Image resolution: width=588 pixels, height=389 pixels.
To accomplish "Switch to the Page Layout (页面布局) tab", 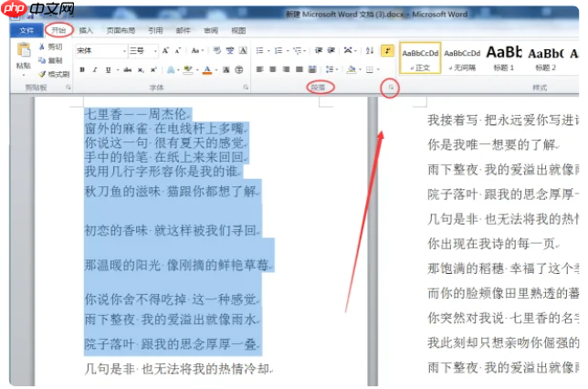I will [x=121, y=30].
